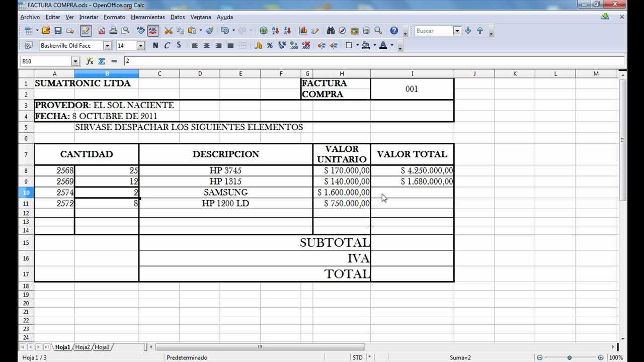Click the Hyperlink globe icon
Viewport: 644px width, 362px height.
pos(263,31)
